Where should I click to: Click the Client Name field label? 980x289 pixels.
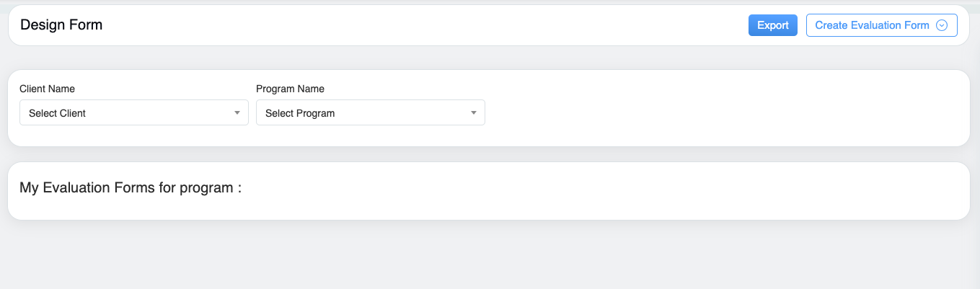point(47,89)
